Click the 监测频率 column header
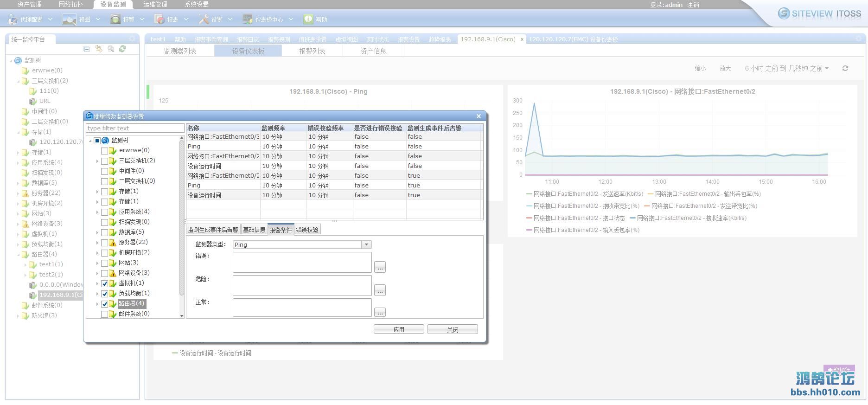 [283, 128]
